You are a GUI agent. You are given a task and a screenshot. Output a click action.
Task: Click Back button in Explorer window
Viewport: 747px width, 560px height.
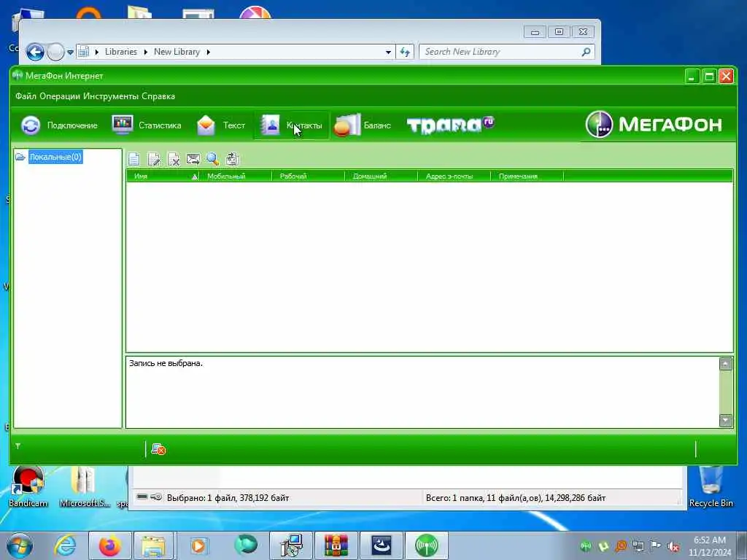35,52
